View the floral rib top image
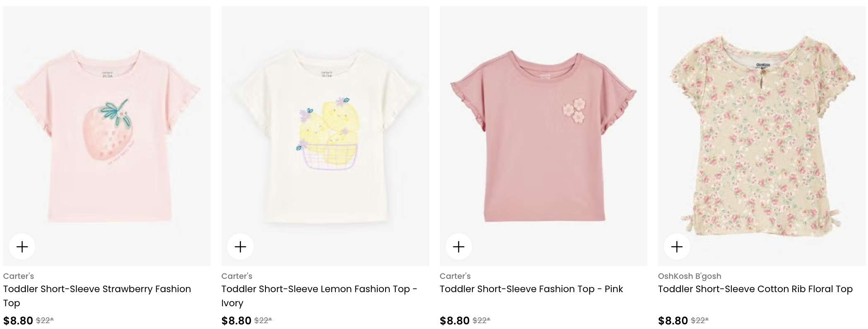The image size is (868, 329). (762, 136)
